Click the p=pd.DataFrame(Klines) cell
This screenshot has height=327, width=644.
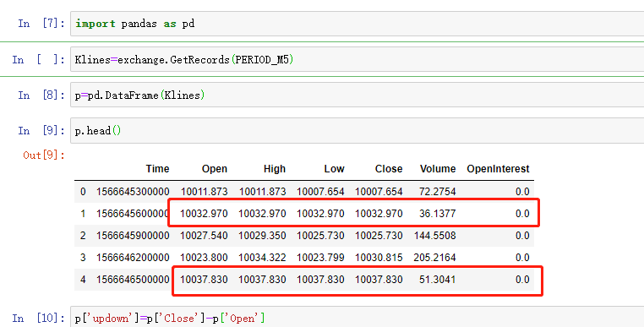[357, 95]
